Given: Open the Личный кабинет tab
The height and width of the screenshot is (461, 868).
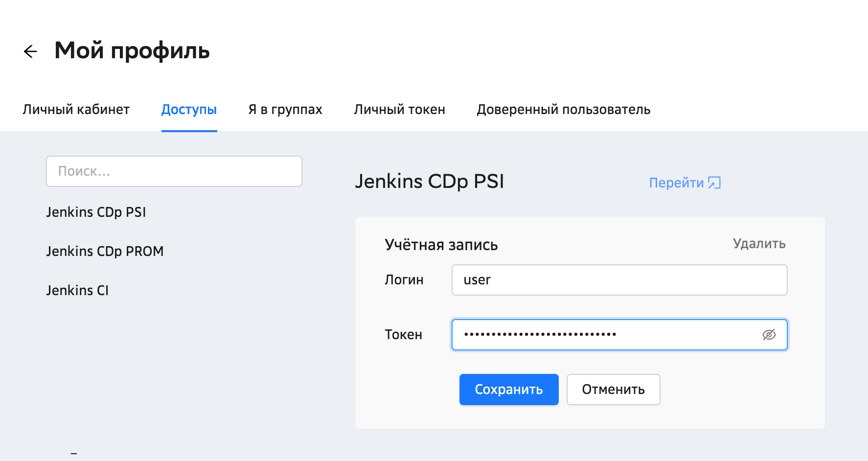Looking at the screenshot, I should pos(76,110).
